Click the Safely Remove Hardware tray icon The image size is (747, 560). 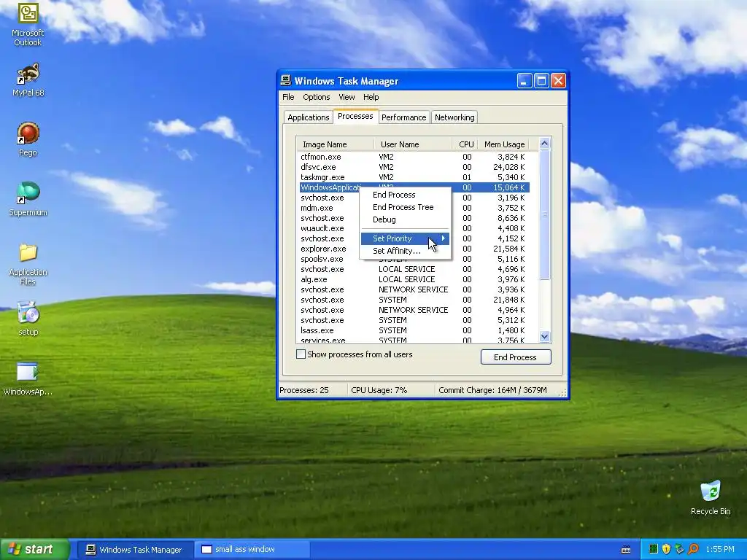pos(679,550)
